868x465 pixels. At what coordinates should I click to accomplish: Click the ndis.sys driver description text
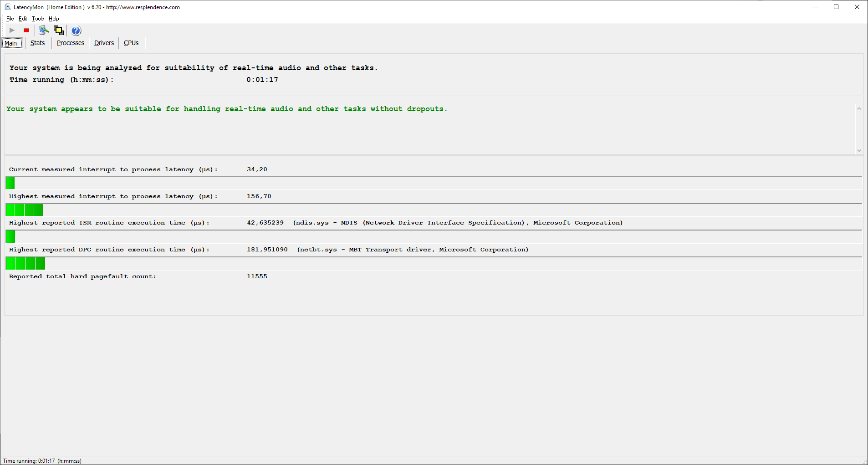[458, 223]
